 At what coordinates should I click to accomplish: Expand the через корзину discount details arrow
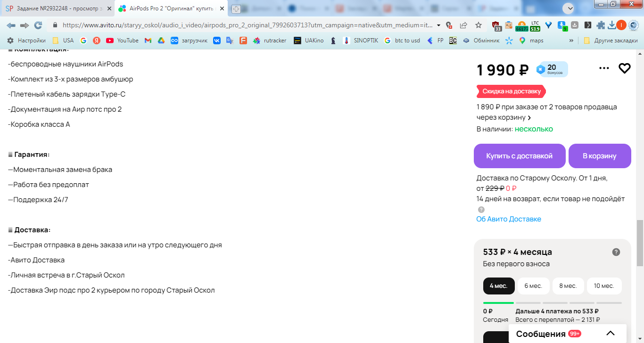tap(529, 118)
